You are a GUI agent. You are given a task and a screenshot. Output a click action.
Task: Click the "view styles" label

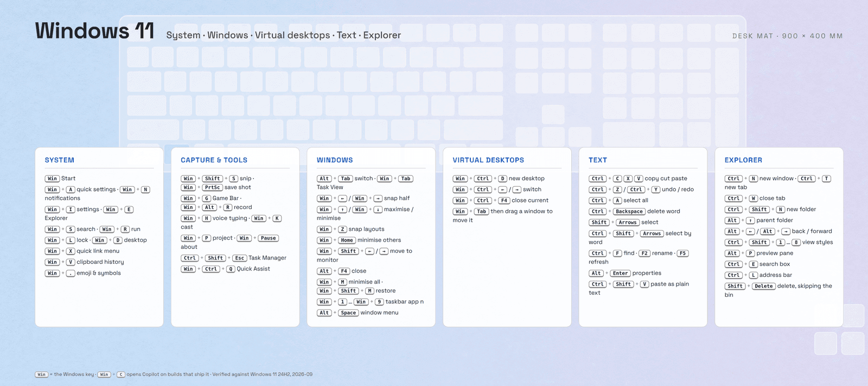pos(817,242)
